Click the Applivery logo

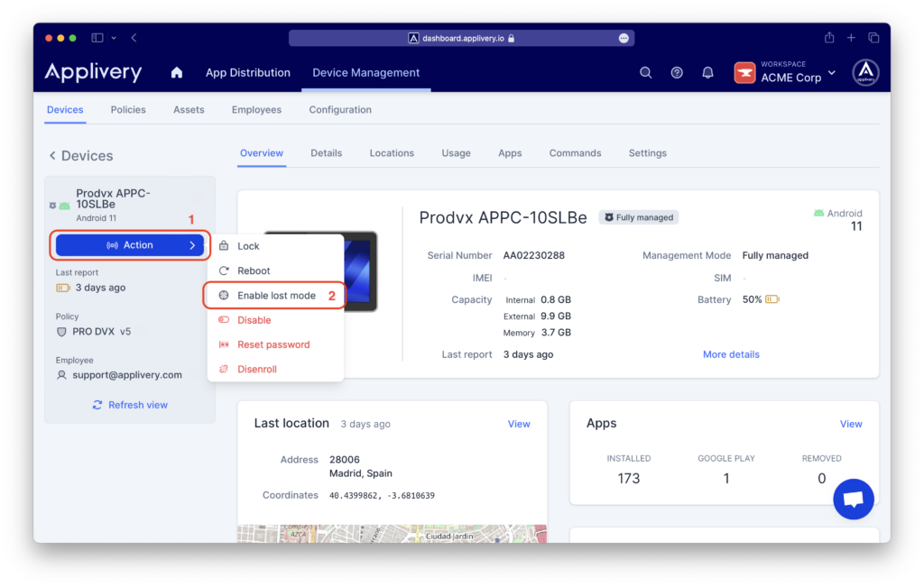93,72
